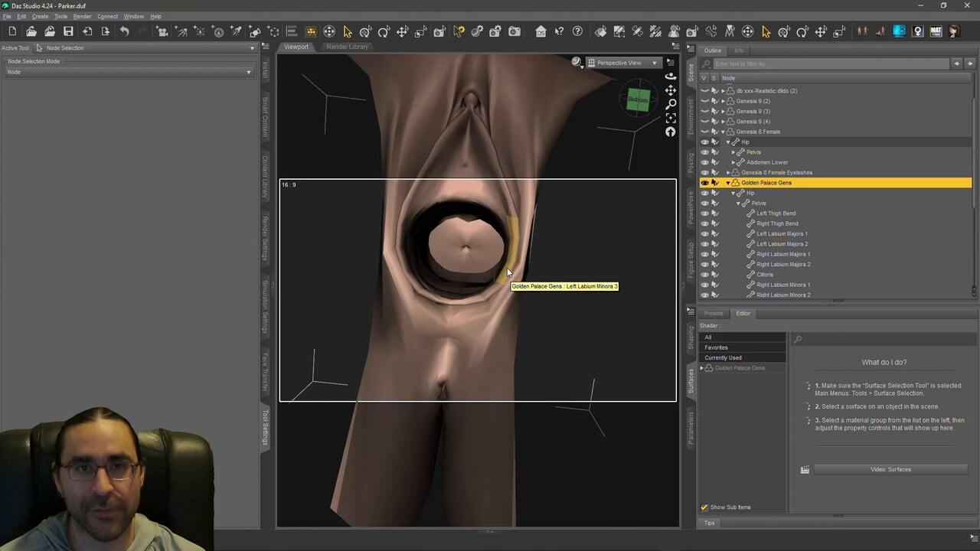This screenshot has width=980, height=551.
Task: Click the viewport reset view icon
Action: pyautogui.click(x=671, y=132)
